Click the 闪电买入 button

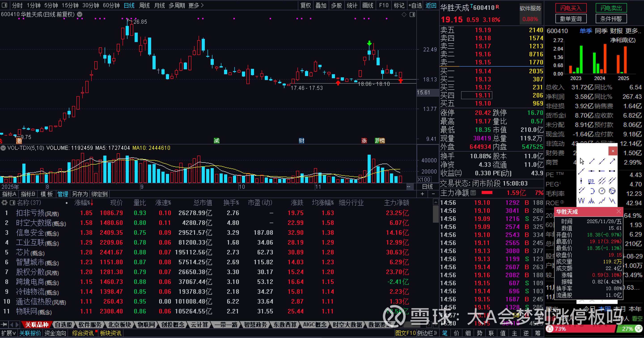coord(571,8)
